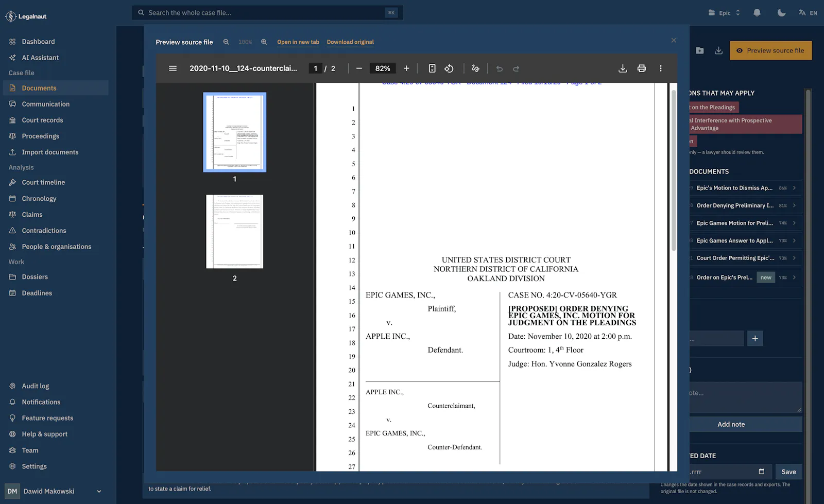The width and height of the screenshot is (824, 504).
Task: Click the Add note button
Action: (x=745, y=424)
